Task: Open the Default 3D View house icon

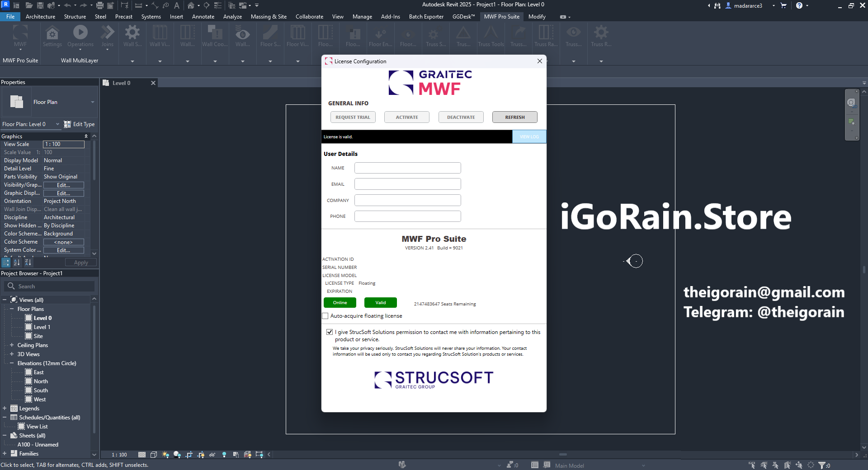Action: pos(191,5)
